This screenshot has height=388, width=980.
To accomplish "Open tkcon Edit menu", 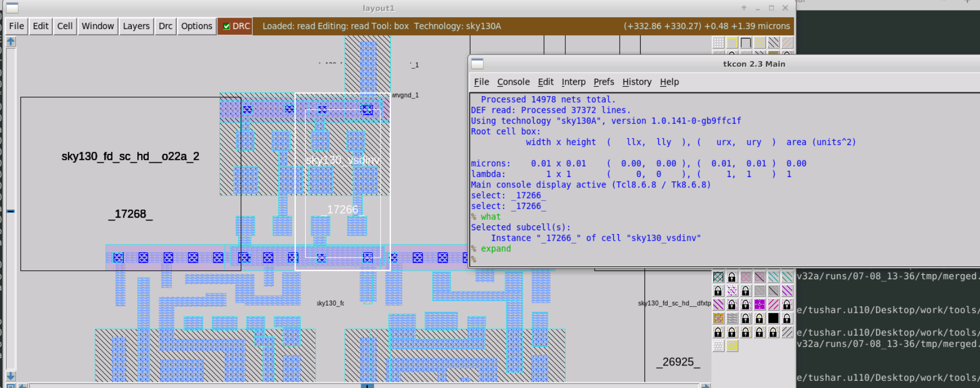I will tap(546, 82).
